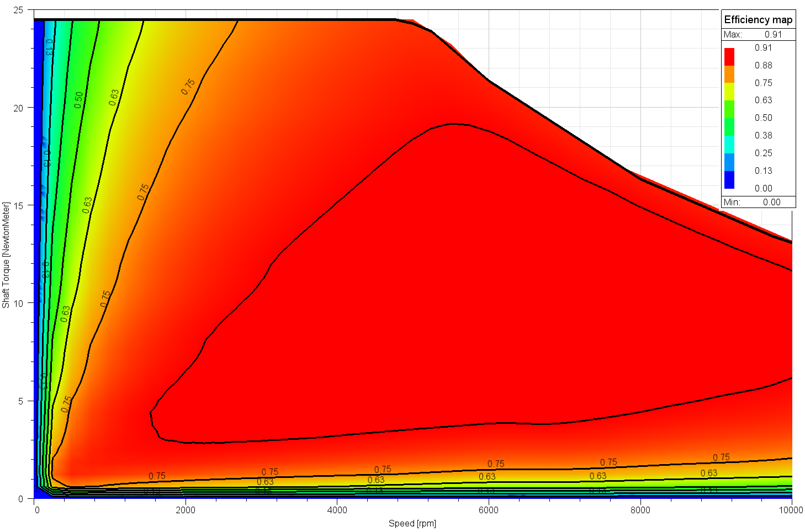
Task: Click the Efficiency map legend title
Action: pos(758,20)
